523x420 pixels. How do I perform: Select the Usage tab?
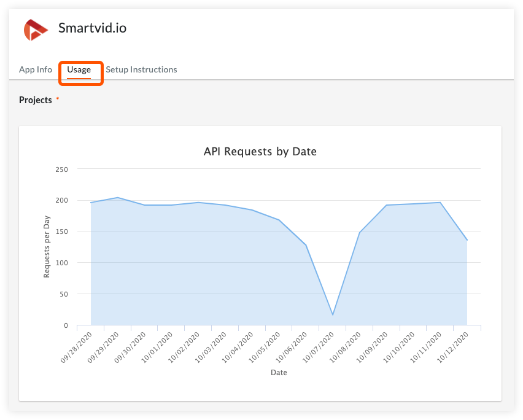pyautogui.click(x=79, y=69)
